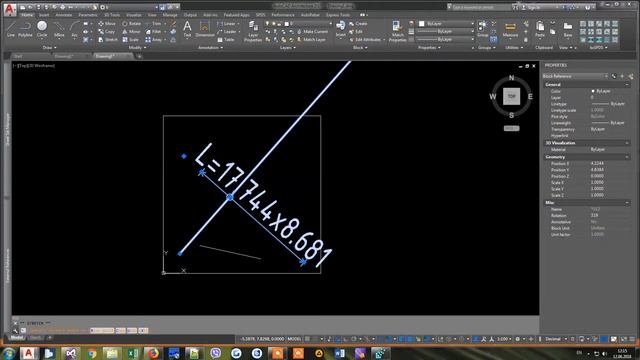640x360 pixels.
Task: Collapse the Geometry properties section
Action: (627, 157)
